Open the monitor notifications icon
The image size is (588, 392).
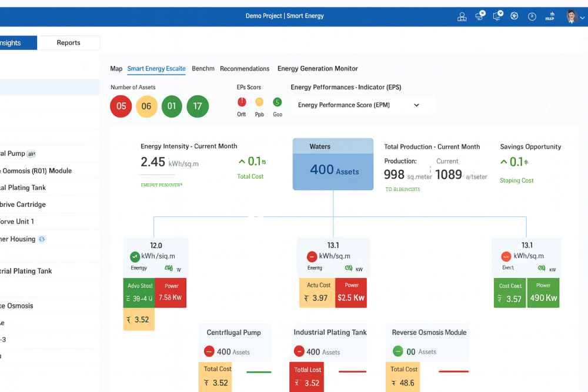click(x=480, y=16)
